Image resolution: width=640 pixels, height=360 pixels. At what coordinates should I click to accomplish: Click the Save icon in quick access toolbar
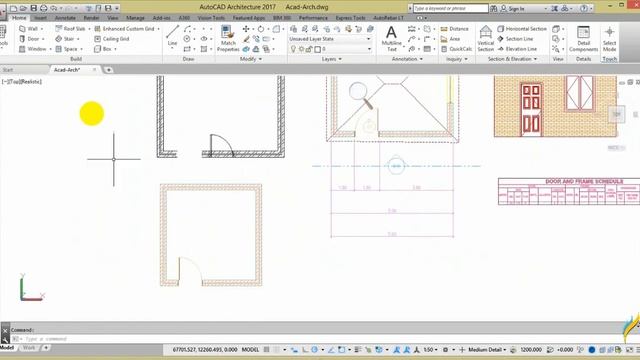(x=34, y=8)
